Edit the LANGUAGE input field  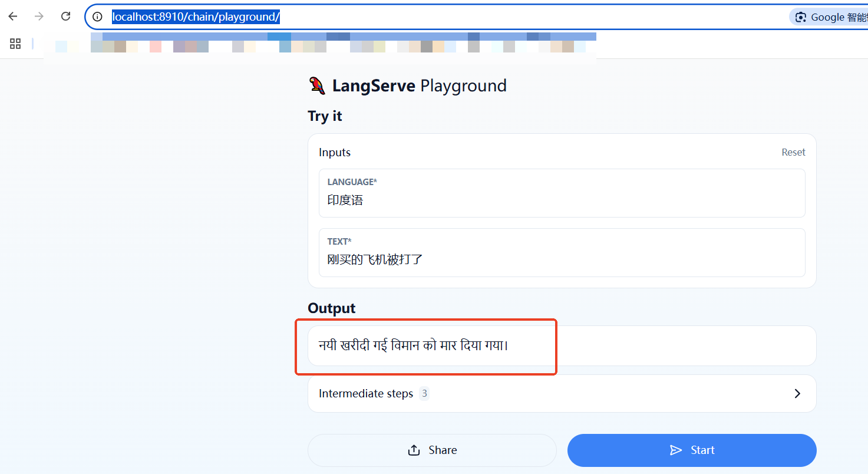pos(562,193)
